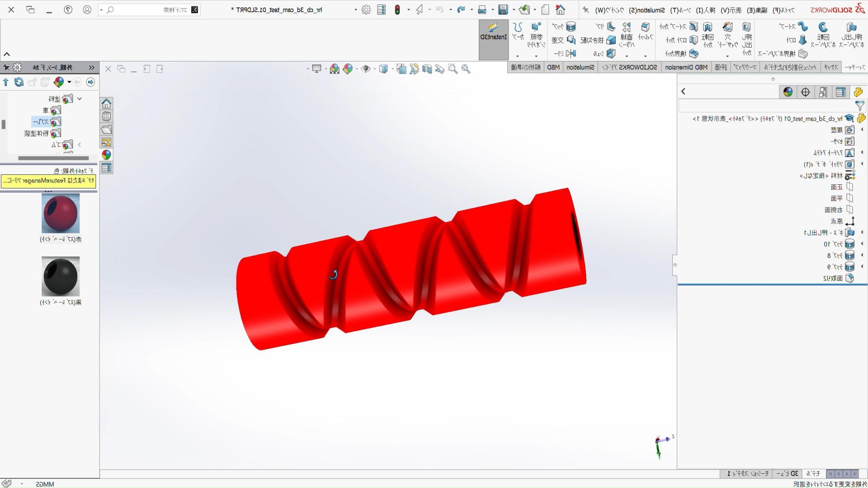Switch to the DimXpertManager tab icon
This screenshot has width=868, height=488.
coord(806,92)
